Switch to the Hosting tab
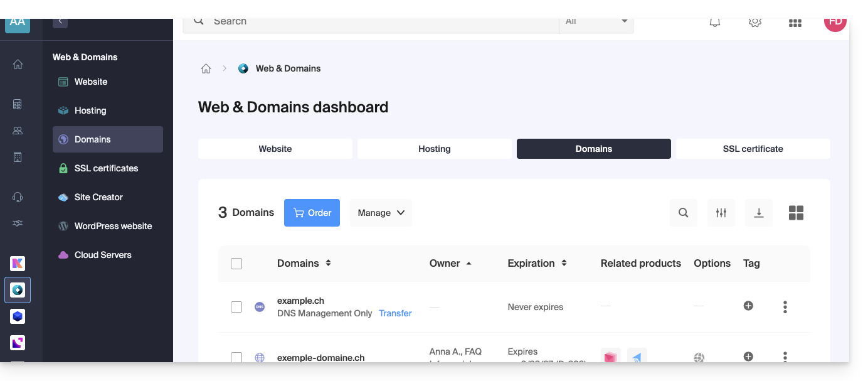Image resolution: width=868 pixels, height=381 pixels. pos(435,149)
